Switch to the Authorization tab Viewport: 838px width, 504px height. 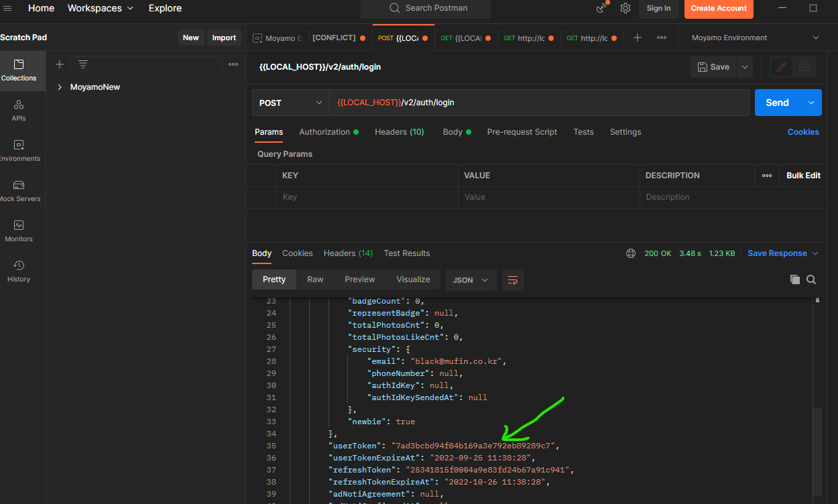328,132
